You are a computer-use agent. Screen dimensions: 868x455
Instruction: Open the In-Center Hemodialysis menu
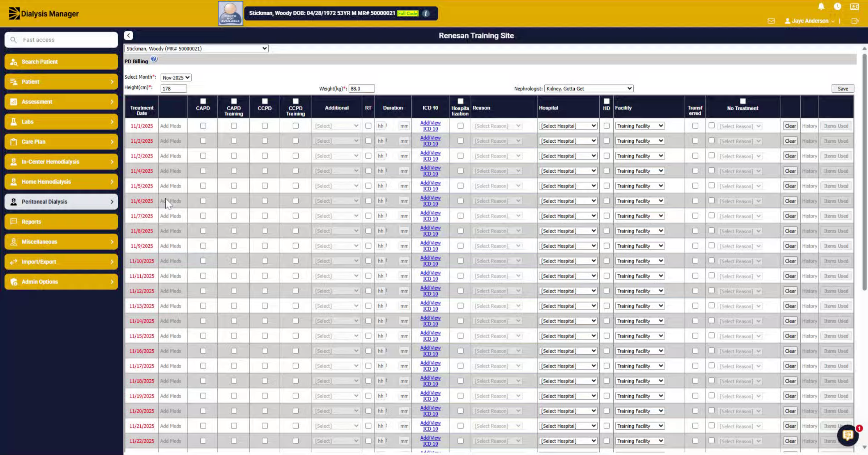[61, 162]
